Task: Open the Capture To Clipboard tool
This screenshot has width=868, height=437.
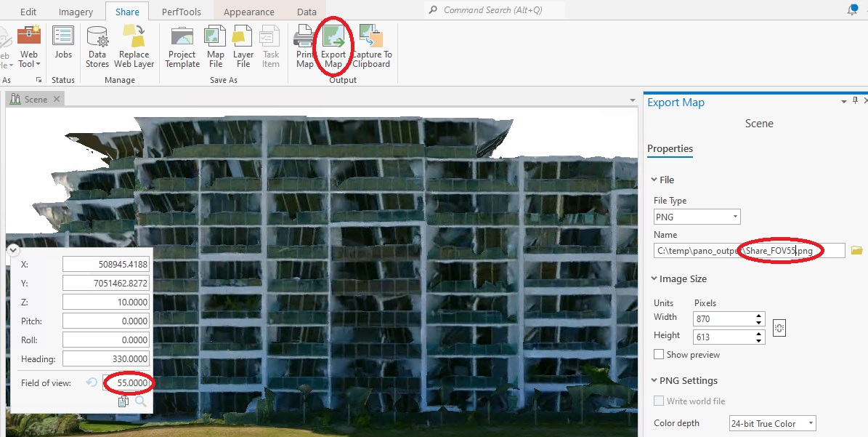Action: pyautogui.click(x=371, y=36)
